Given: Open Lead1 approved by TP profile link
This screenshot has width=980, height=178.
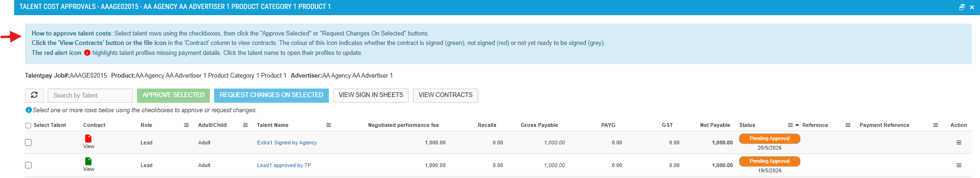Looking at the screenshot, I should click(x=284, y=165).
